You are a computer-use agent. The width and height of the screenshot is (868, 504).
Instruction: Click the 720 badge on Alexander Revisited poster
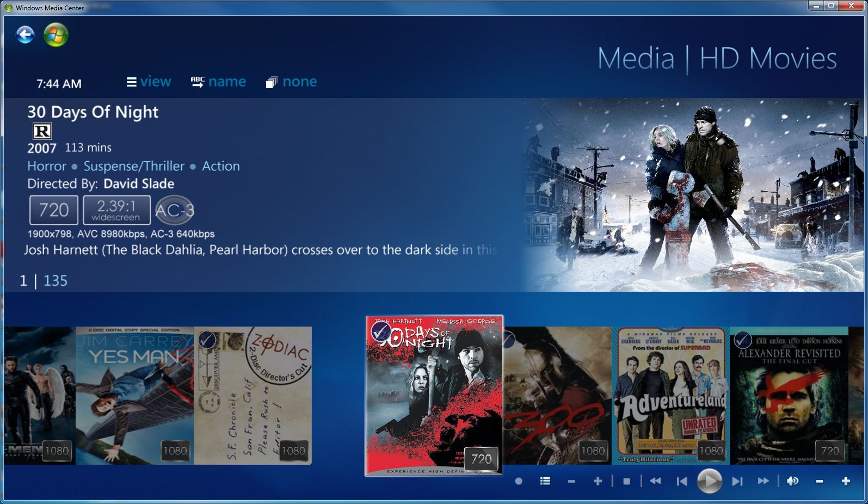tap(830, 451)
